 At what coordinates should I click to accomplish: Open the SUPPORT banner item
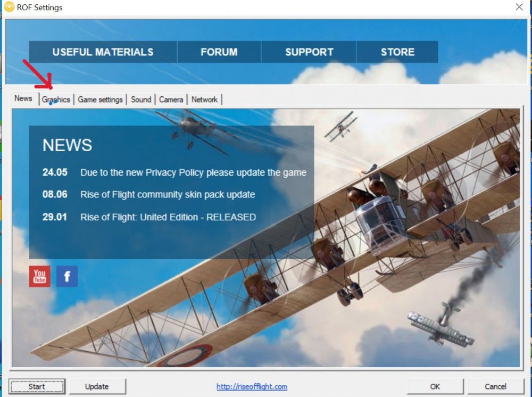[309, 52]
